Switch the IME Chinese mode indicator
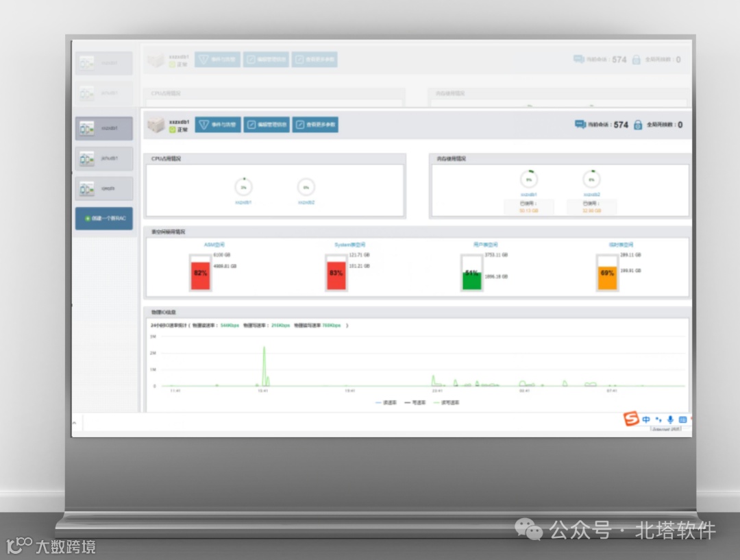Image resolution: width=740 pixels, height=560 pixels. point(646,419)
